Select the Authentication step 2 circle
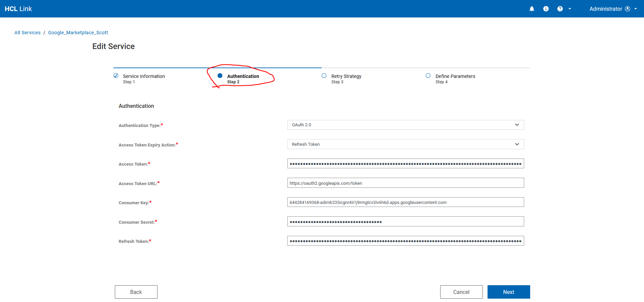The height and width of the screenshot is (302, 644). tap(220, 76)
